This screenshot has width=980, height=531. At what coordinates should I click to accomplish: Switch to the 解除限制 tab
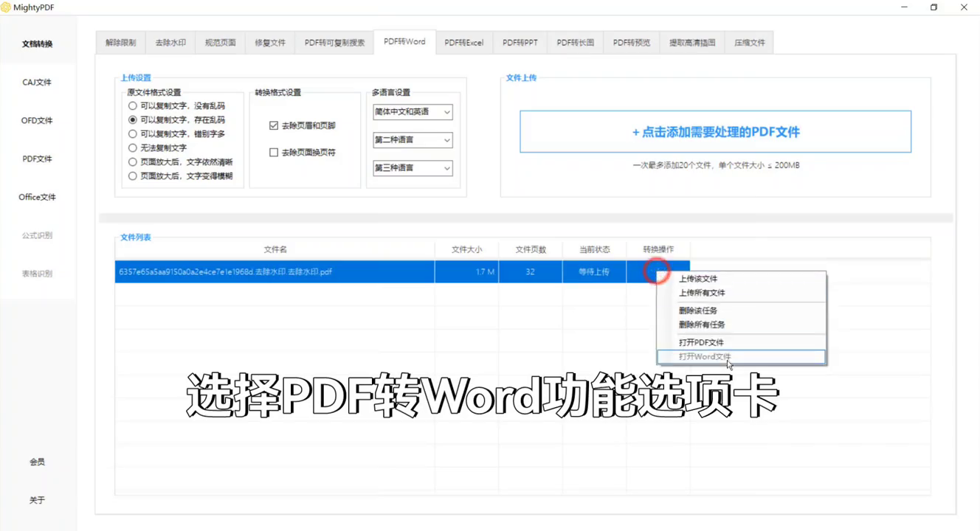120,43
